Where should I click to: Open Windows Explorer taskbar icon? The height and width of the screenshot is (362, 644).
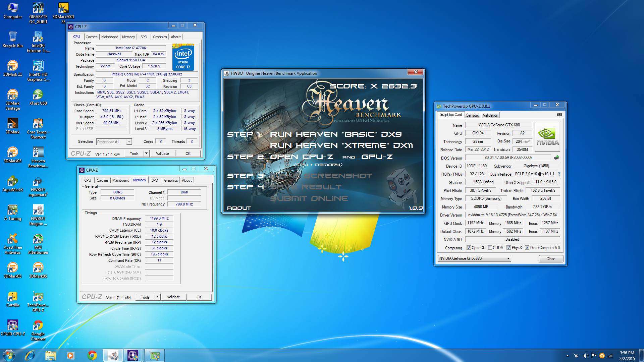(x=50, y=355)
